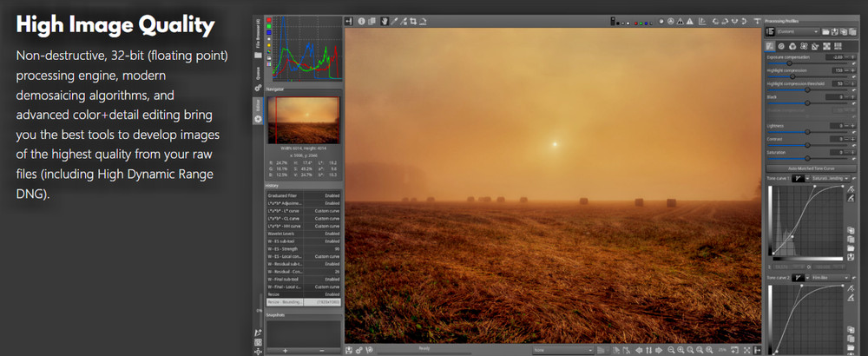The image size is (868, 356).
Task: Open Tone curve 2 Film-like dropdown
Action: (x=831, y=277)
